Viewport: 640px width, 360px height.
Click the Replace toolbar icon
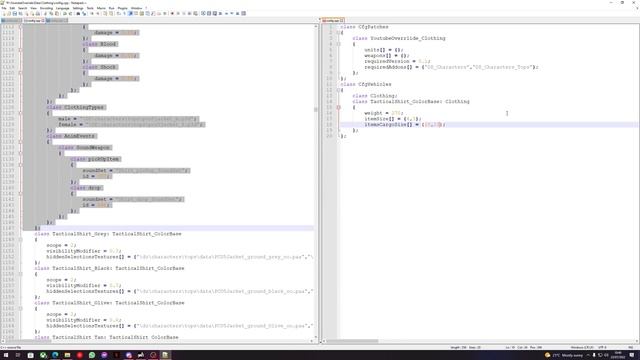pos(84,13)
